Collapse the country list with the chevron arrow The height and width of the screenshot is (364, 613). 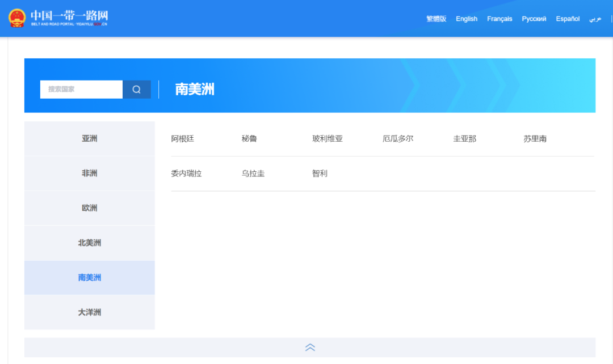(x=310, y=347)
